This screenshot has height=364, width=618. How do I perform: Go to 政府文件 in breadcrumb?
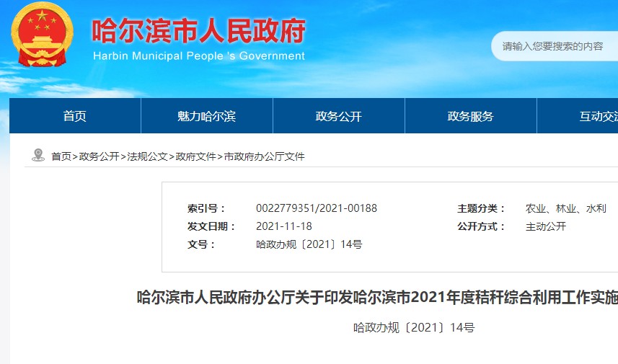[196, 156]
